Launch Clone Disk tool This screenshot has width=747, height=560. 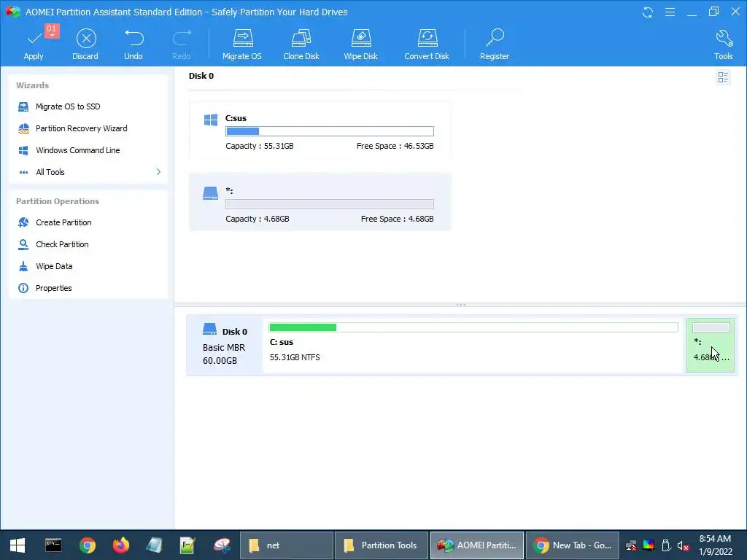pos(301,45)
